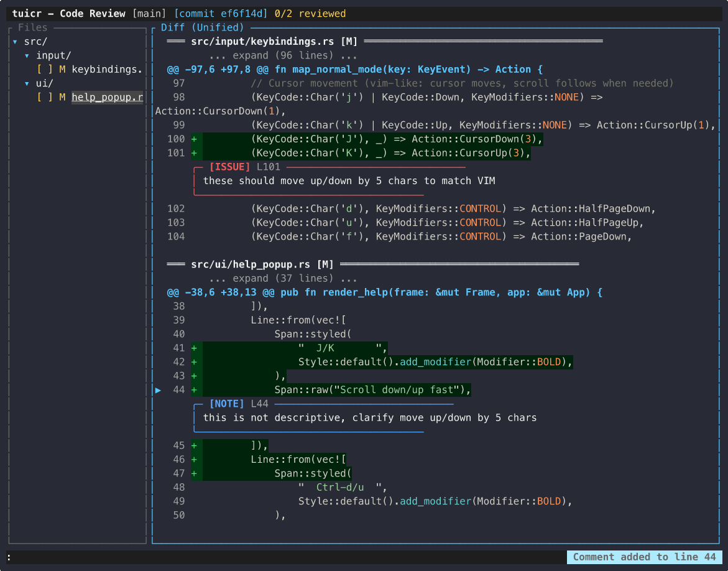Click line number 39

click(179, 320)
